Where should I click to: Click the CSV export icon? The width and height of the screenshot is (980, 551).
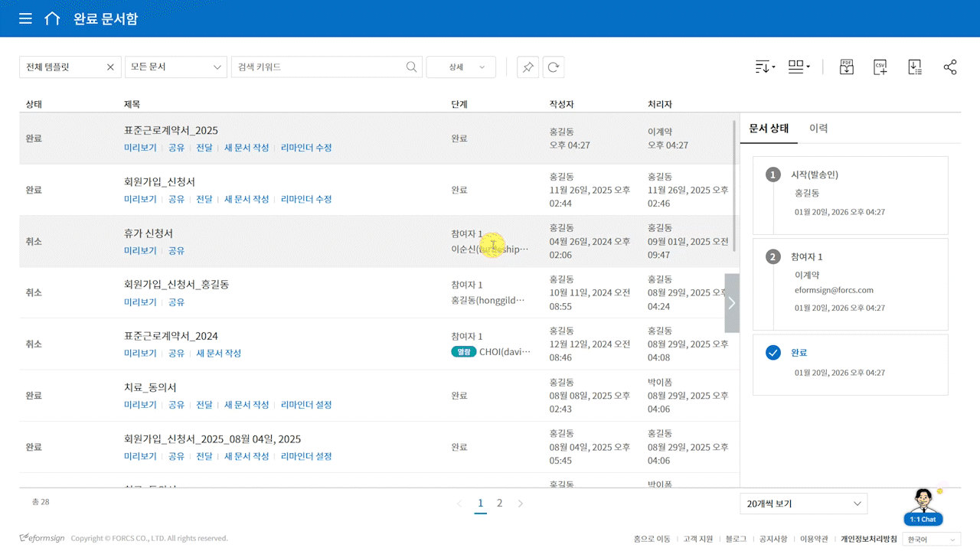880,67
